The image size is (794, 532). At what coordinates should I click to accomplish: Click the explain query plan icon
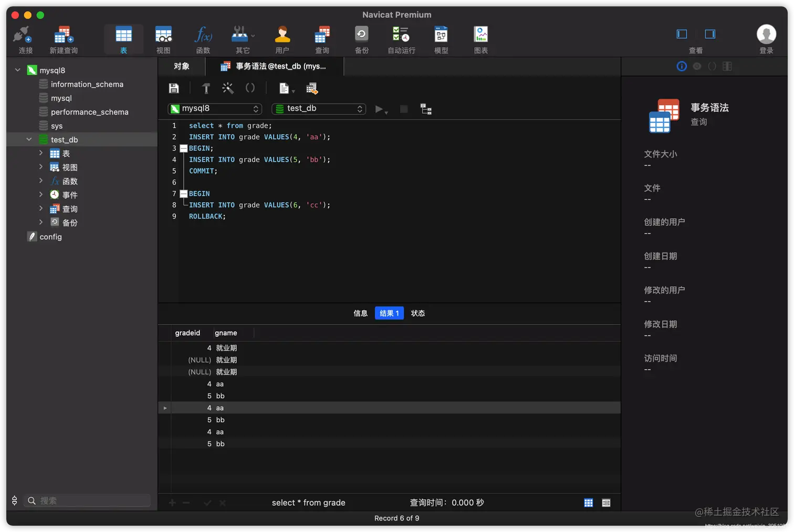426,109
